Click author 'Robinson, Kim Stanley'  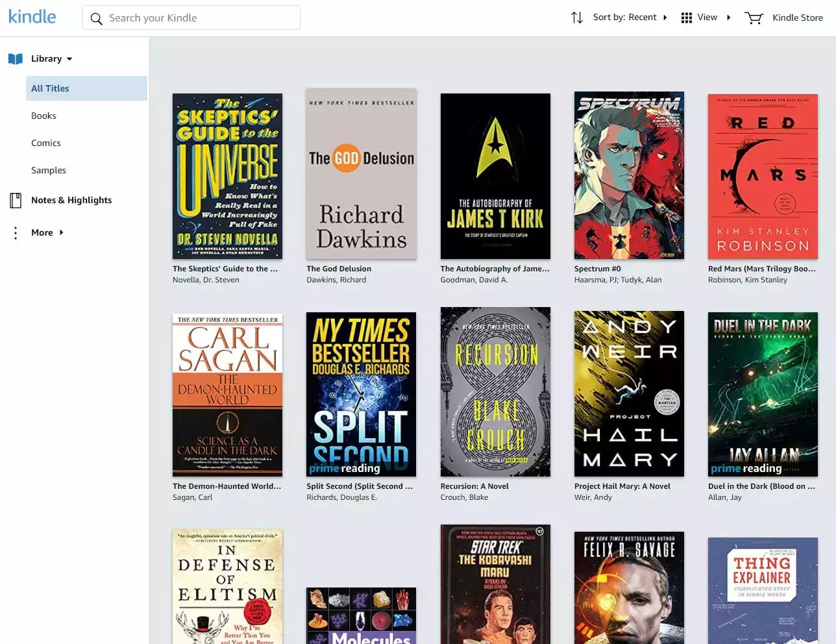click(747, 280)
